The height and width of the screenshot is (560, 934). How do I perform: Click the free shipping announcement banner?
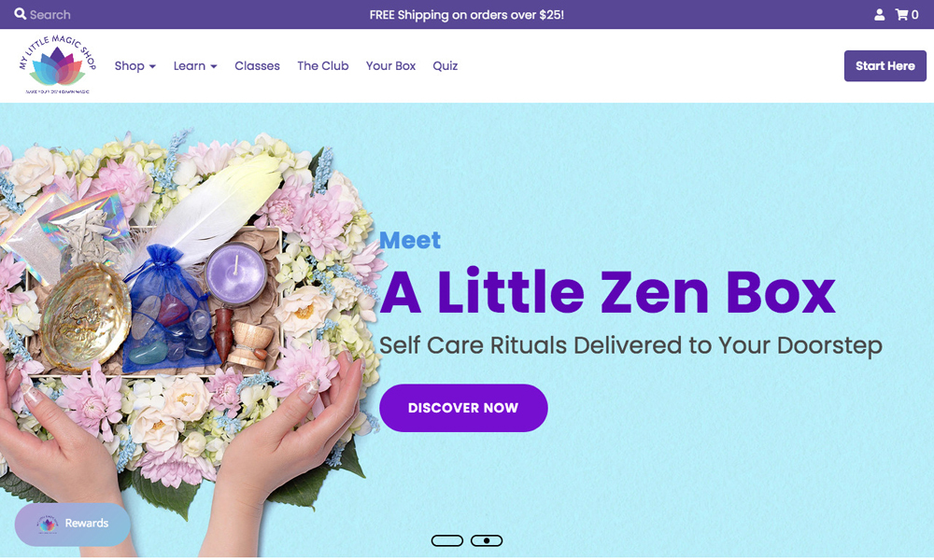click(x=466, y=14)
